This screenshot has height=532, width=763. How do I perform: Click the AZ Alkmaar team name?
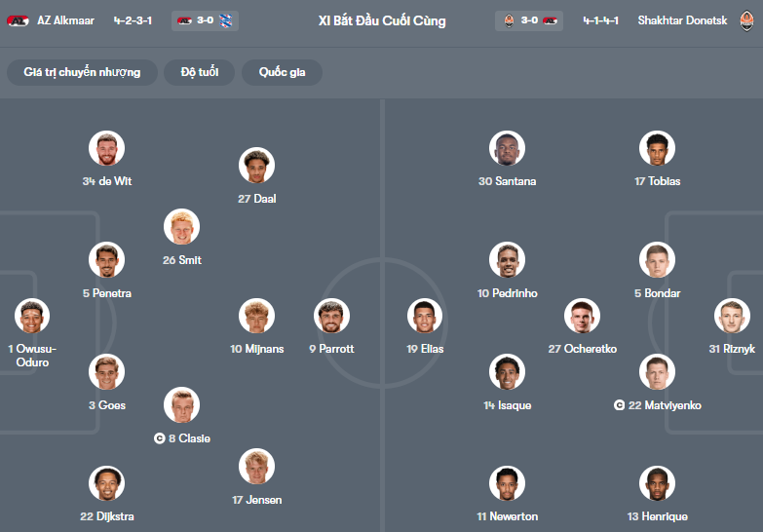(65, 20)
